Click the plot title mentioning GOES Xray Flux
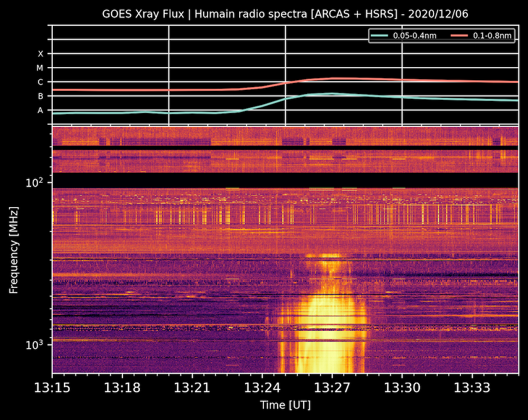Viewport: 528px width, 420px height. [285, 14]
